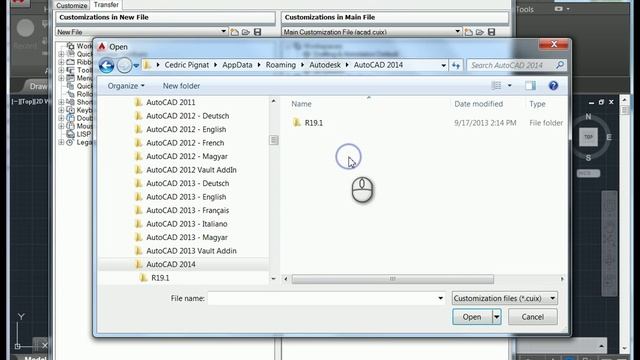Click the file list scroll right arrow
Image resolution: width=640 pixels, height=360 pixels.
(562, 279)
